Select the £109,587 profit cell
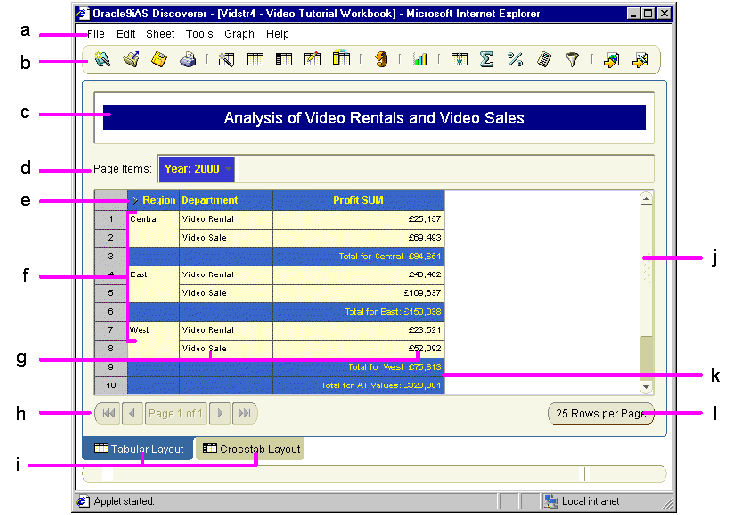733x515 pixels. 358,293
